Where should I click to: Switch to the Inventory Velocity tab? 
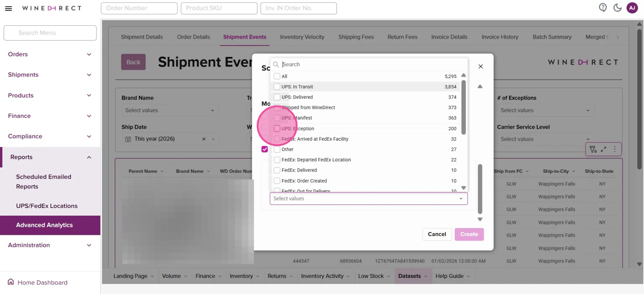click(302, 37)
